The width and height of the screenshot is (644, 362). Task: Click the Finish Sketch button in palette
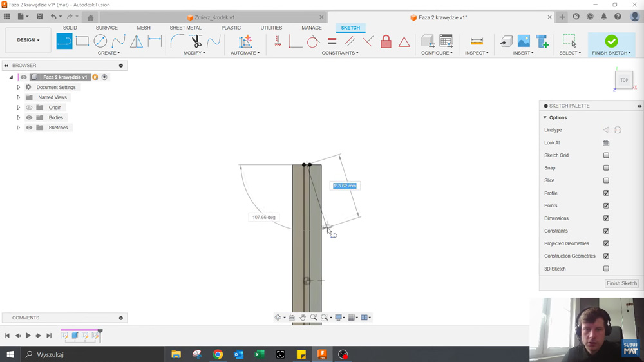pyautogui.click(x=621, y=283)
